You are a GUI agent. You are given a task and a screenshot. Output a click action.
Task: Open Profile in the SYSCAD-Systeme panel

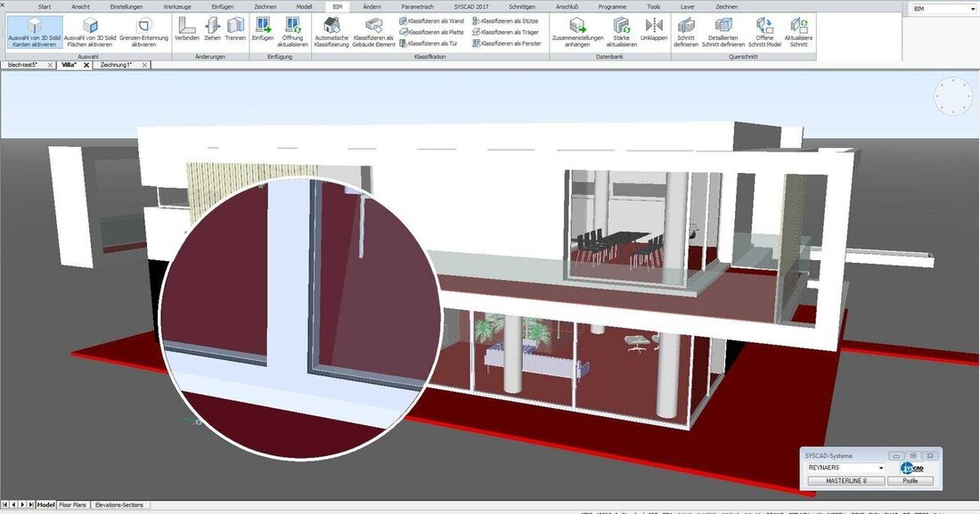911,480
